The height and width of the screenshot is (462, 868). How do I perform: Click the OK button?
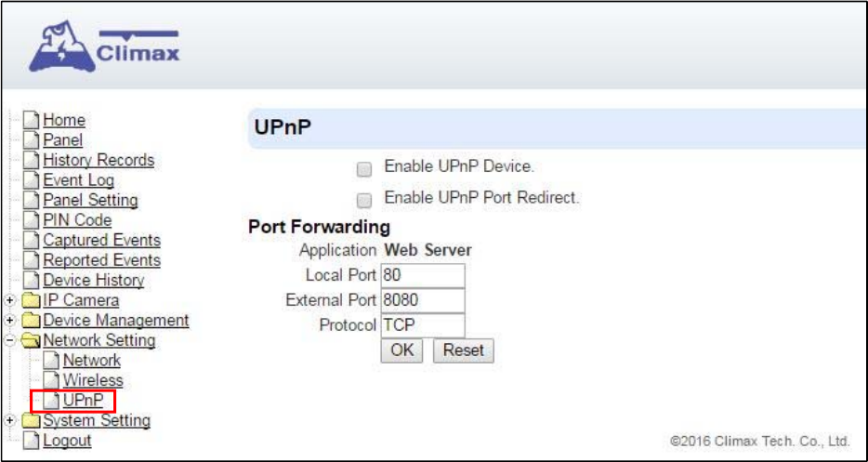coord(401,350)
